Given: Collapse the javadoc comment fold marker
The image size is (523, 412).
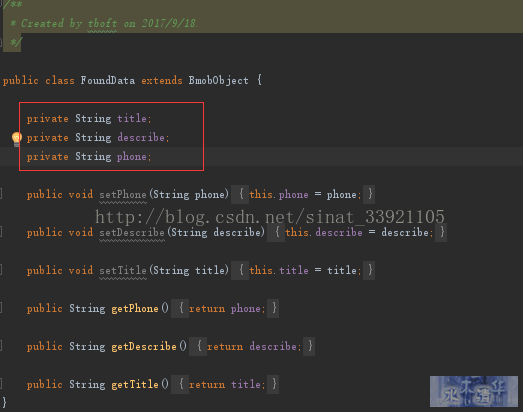Looking at the screenshot, I should pyautogui.click(x=1, y=4).
